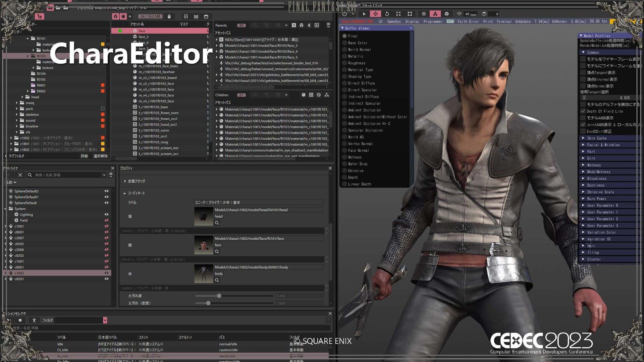Image resolution: width=644 pixels, height=362 pixels.
Task: Toggle the pink move gizmo tool
Action: pos(375,14)
